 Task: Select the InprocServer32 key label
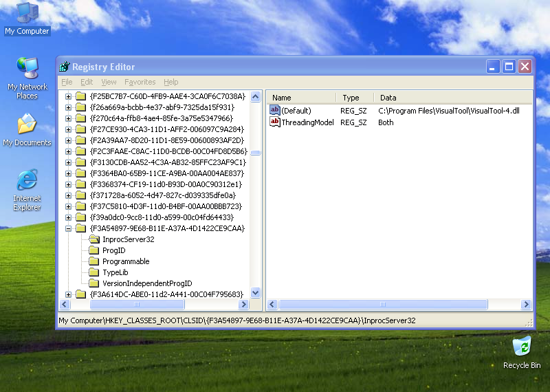click(x=129, y=239)
